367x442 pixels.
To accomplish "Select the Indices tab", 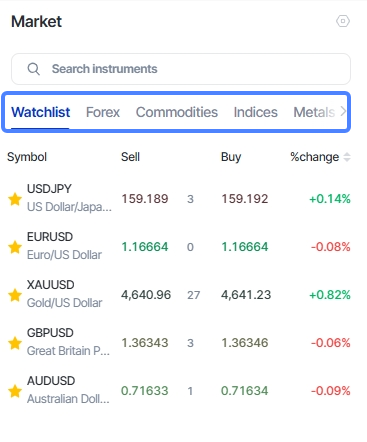I will tap(255, 112).
